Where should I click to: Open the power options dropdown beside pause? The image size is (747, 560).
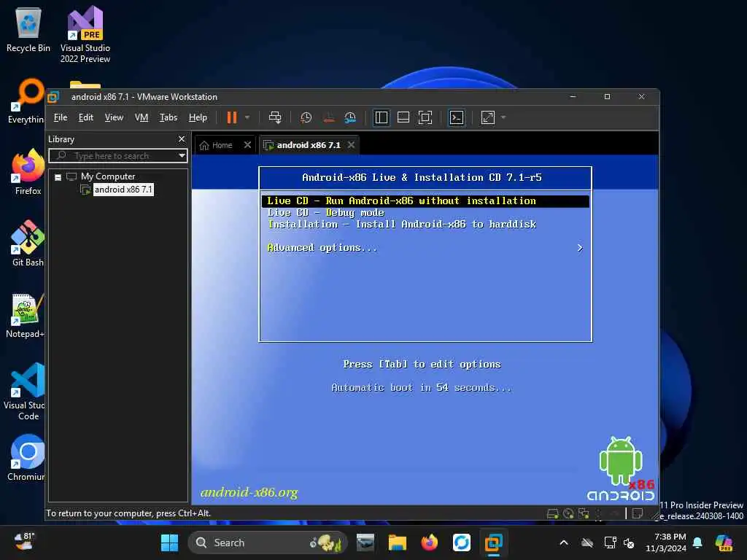tap(247, 117)
